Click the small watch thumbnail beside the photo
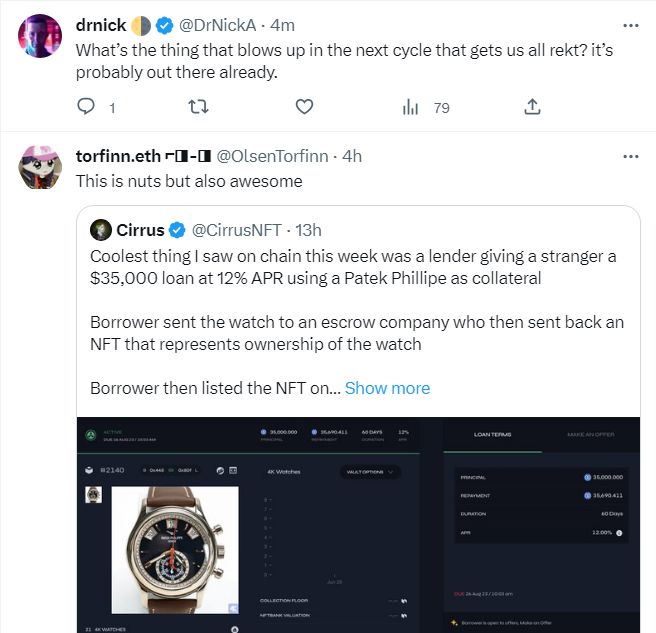Screen dimensions: 656x633 [93, 495]
